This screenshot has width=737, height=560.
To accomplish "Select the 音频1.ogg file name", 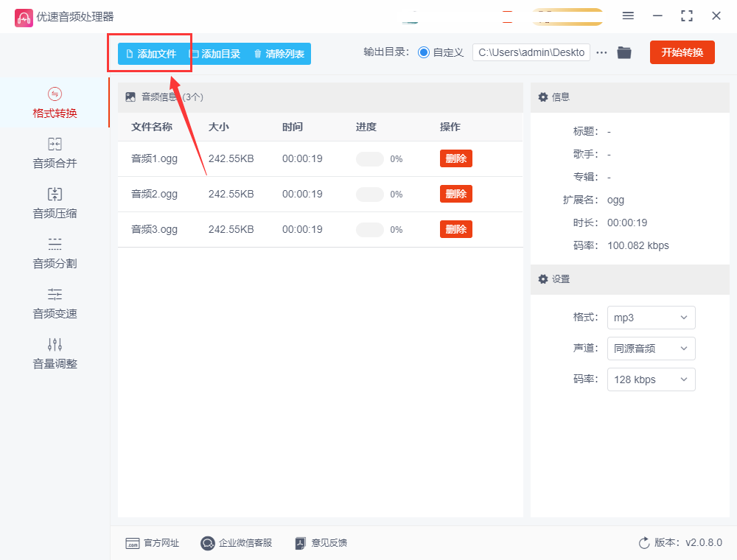I will 154,159.
